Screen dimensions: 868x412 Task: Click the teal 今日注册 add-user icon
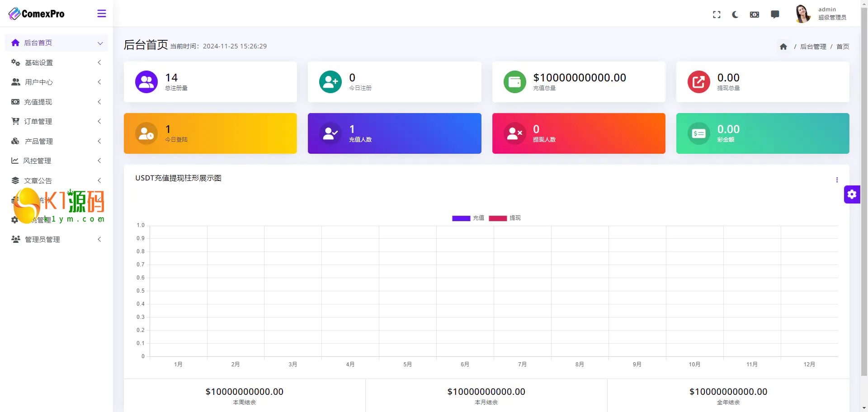point(330,82)
